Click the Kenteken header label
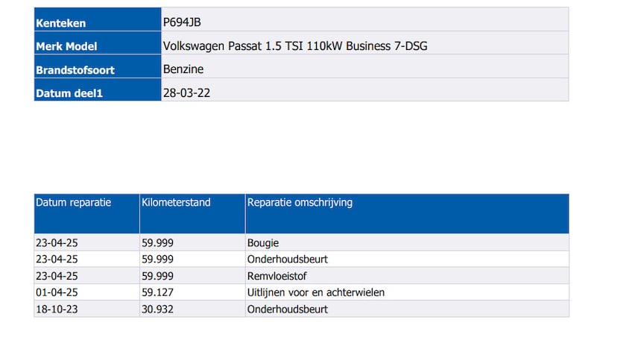The width and height of the screenshot is (644, 358). (x=61, y=23)
